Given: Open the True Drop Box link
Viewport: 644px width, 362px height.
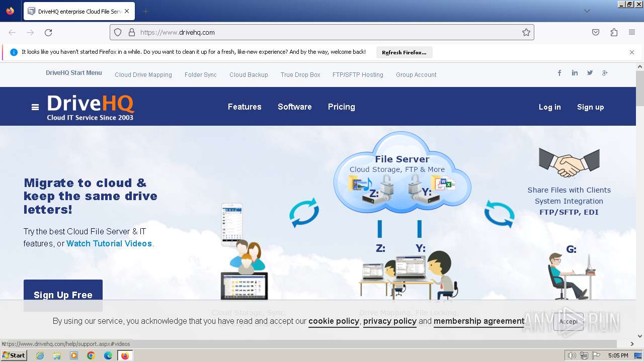Looking at the screenshot, I should 300,75.
